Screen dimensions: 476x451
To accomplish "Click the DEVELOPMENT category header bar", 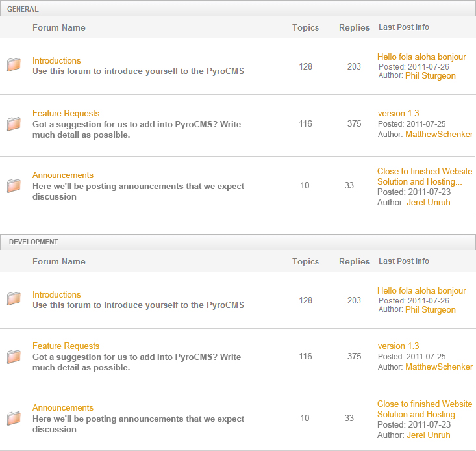I will [x=238, y=242].
